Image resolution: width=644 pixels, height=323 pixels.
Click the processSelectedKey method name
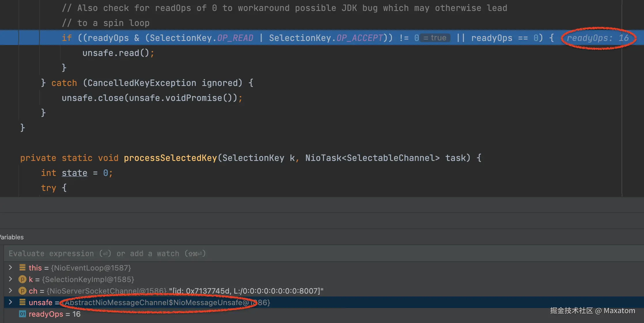[x=170, y=158]
